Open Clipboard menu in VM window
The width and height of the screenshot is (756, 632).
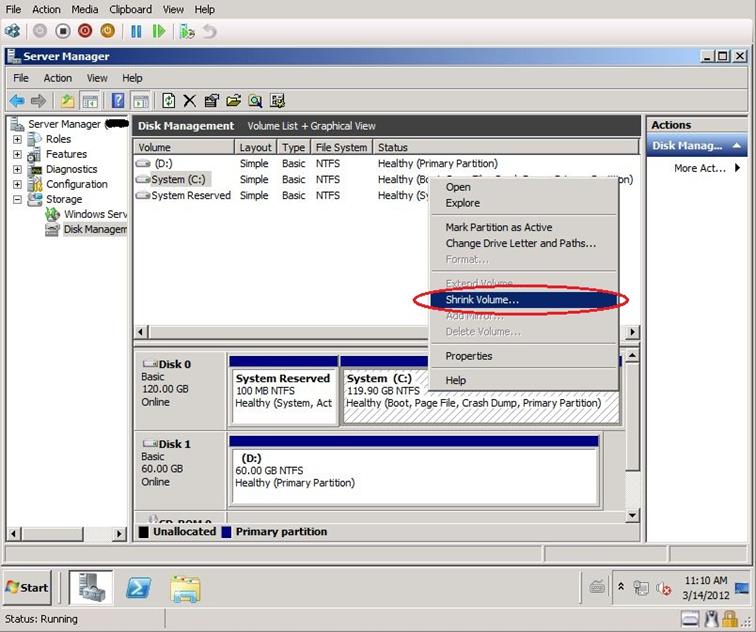(x=130, y=9)
